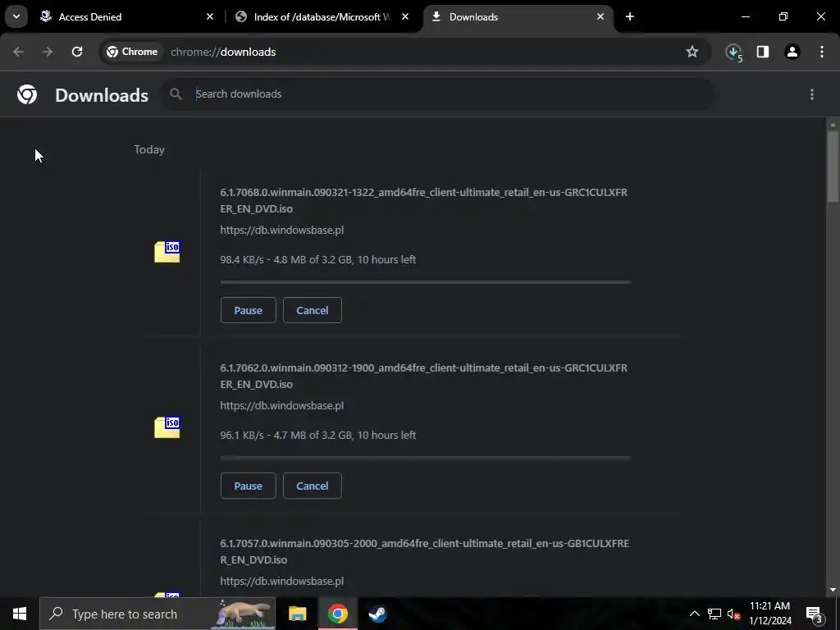Switch to Index of /database/Microsoft tab
The width and height of the screenshot is (840, 630).
point(322,16)
